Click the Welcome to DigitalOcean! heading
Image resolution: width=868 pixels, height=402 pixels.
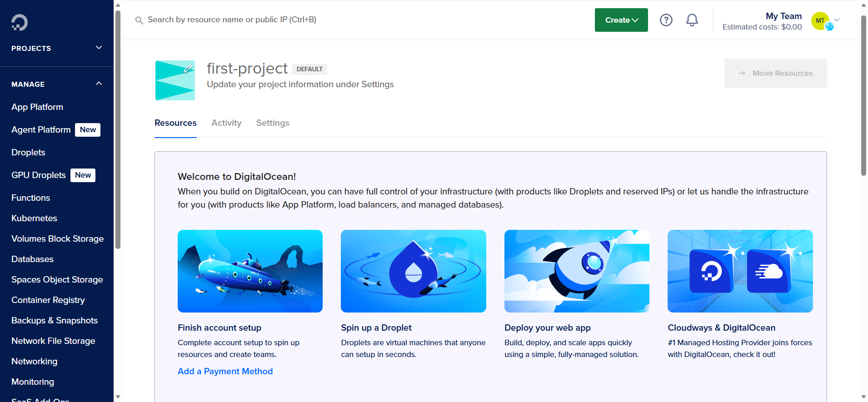click(x=237, y=177)
